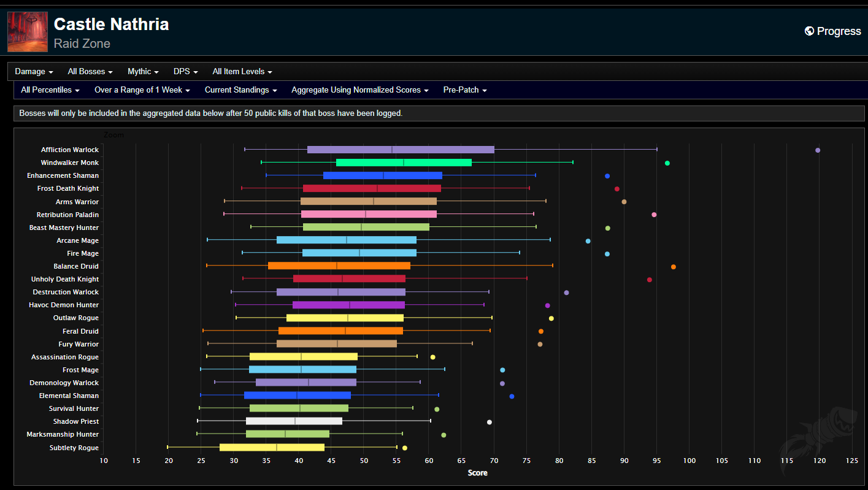Open the Mythic difficulty dropdown

pyautogui.click(x=143, y=72)
